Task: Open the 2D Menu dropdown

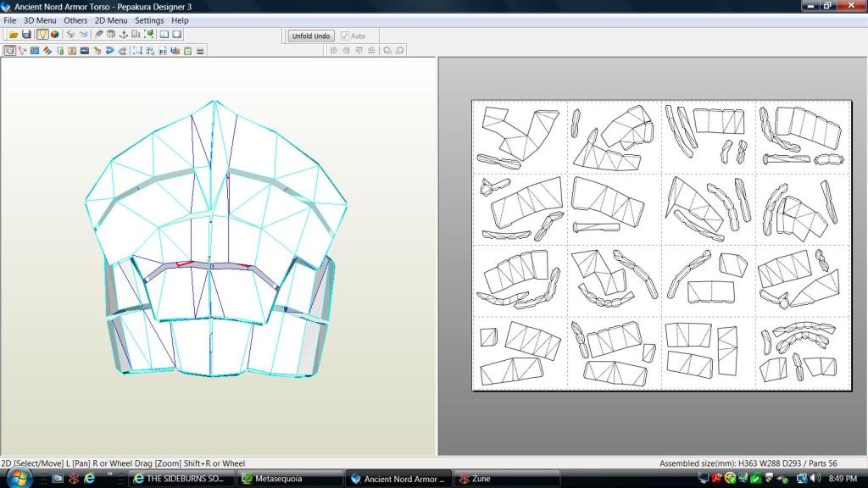Action: 110,20
